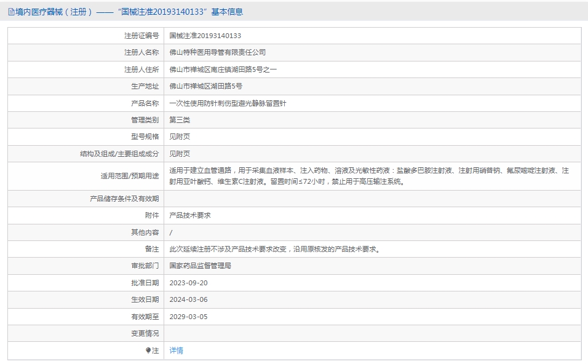
Task: Click the 适用范围/预期用途 description text
Action: click(x=369, y=176)
